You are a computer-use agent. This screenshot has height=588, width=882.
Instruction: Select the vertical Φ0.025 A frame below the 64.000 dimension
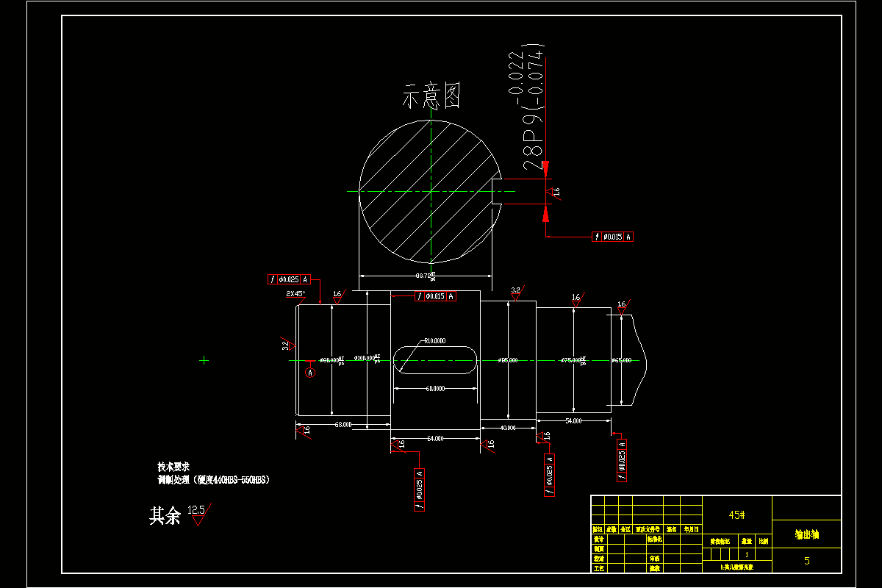point(420,489)
